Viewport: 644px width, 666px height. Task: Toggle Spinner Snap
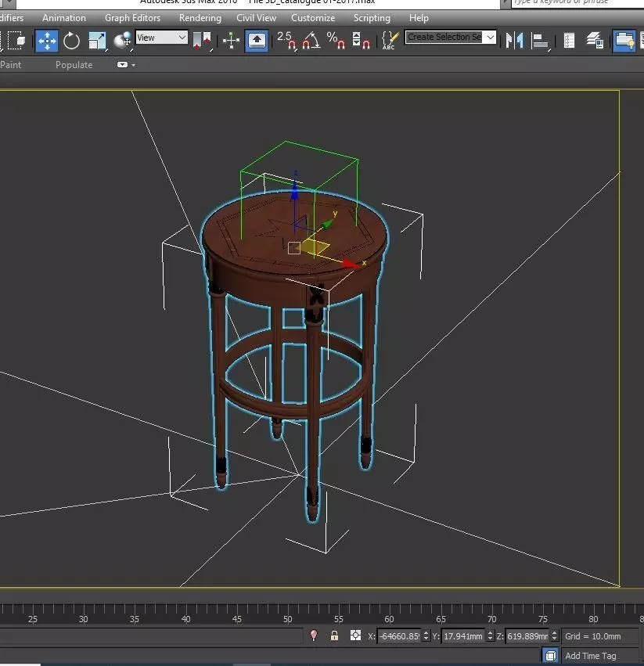click(x=361, y=41)
